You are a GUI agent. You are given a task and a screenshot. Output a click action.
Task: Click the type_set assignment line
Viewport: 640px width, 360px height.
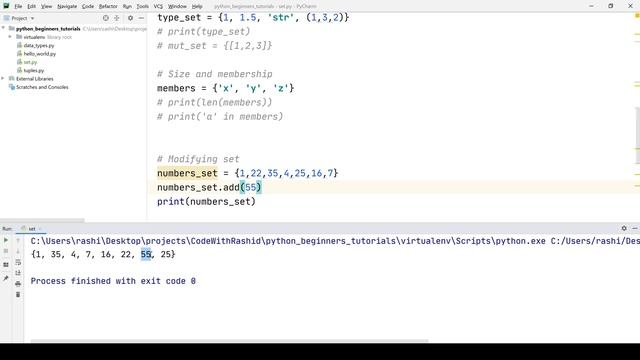coord(253,18)
